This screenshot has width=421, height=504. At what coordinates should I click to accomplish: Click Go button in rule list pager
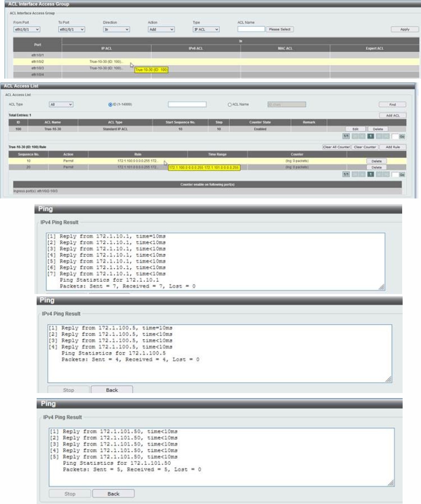point(402,174)
